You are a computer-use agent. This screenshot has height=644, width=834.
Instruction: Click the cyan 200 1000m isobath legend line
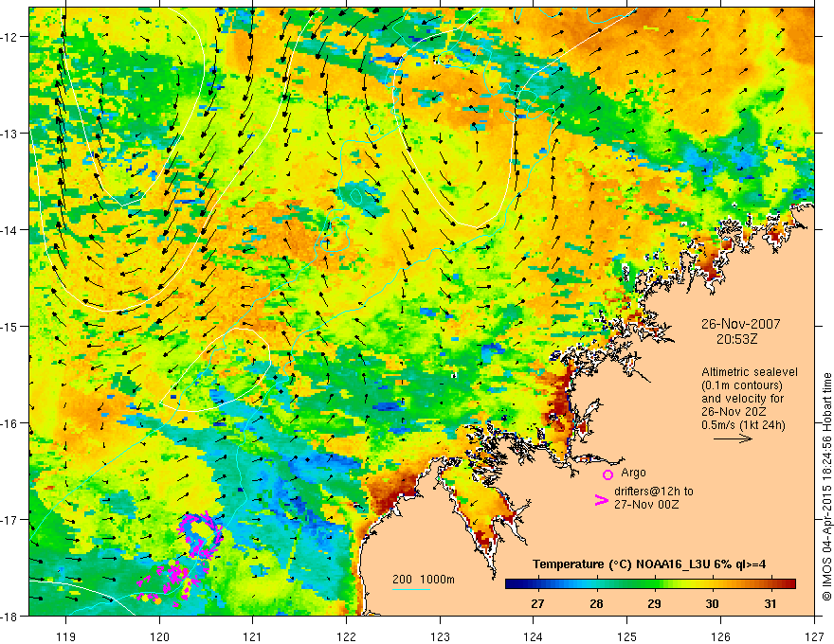tap(410, 589)
